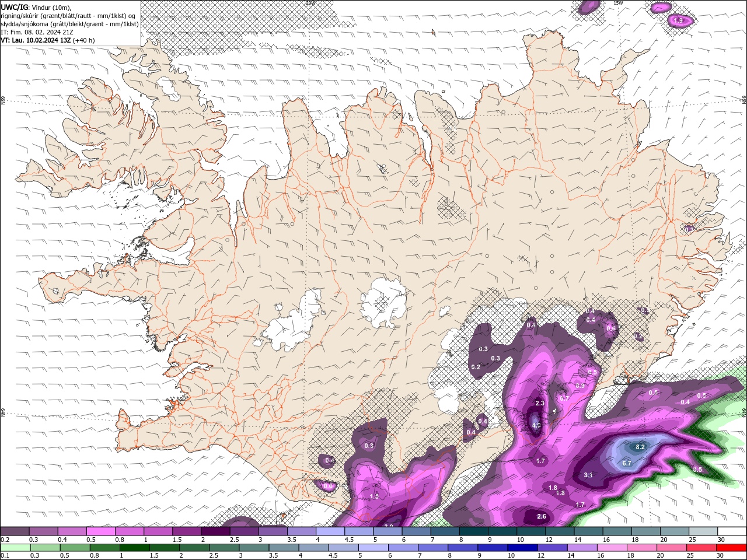Click the deep blue bottom-row swatch labeled 10

tap(522, 548)
